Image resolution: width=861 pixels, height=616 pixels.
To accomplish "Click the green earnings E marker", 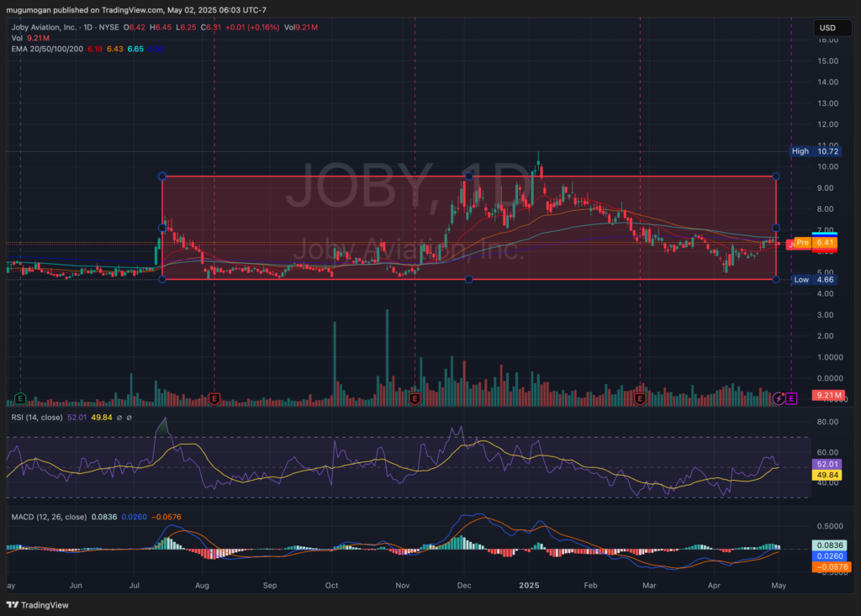I will (20, 398).
